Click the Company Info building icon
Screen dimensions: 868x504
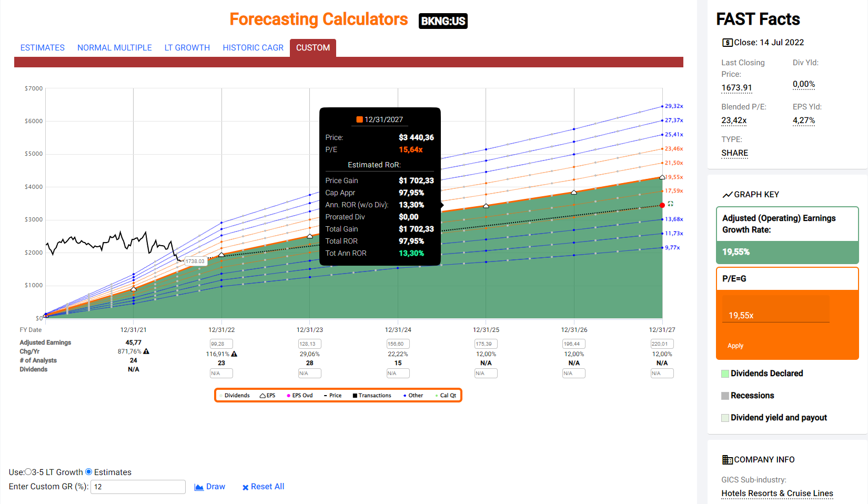tap(727, 460)
